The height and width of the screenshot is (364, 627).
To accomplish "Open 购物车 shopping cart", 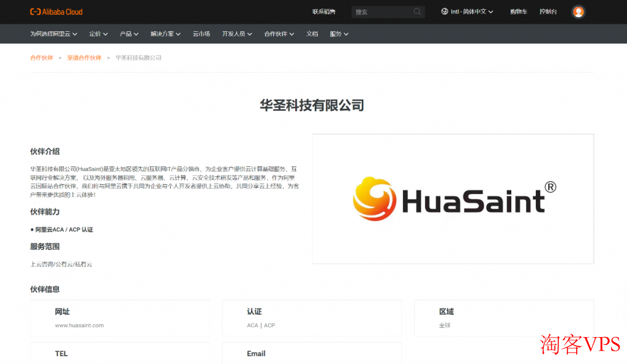I will point(518,12).
